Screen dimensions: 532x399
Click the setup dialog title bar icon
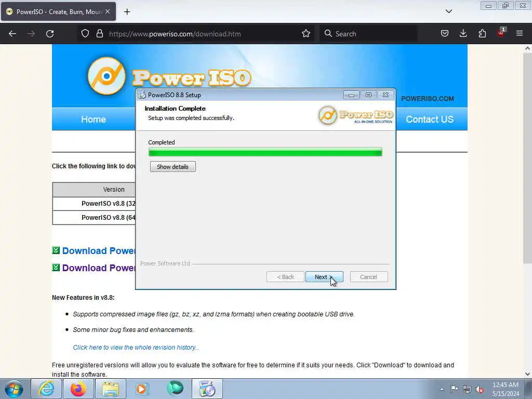pos(142,95)
